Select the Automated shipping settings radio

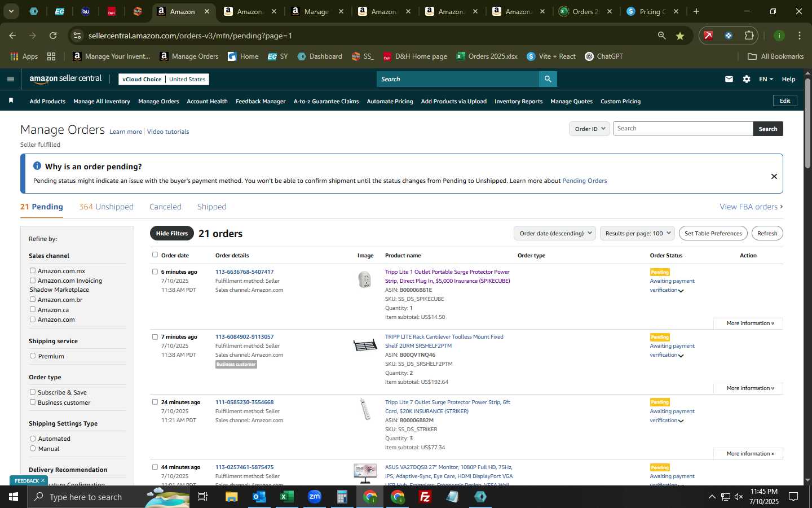[x=33, y=439]
